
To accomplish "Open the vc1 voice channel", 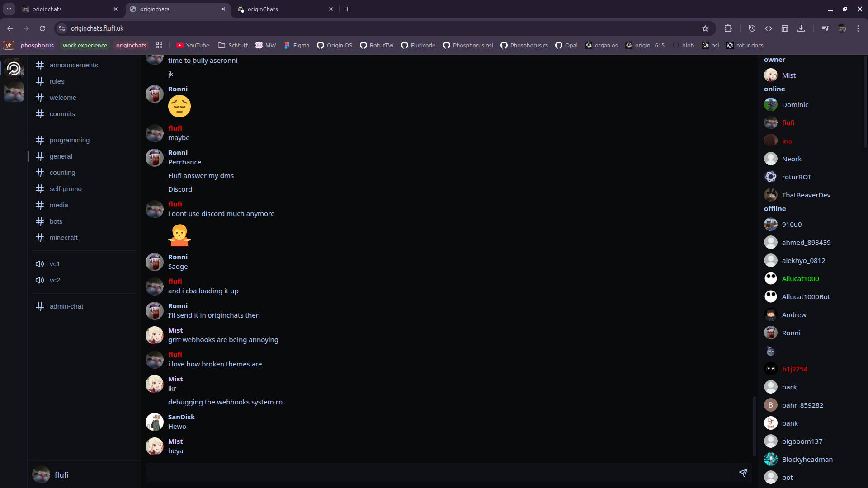I will 54,264.
